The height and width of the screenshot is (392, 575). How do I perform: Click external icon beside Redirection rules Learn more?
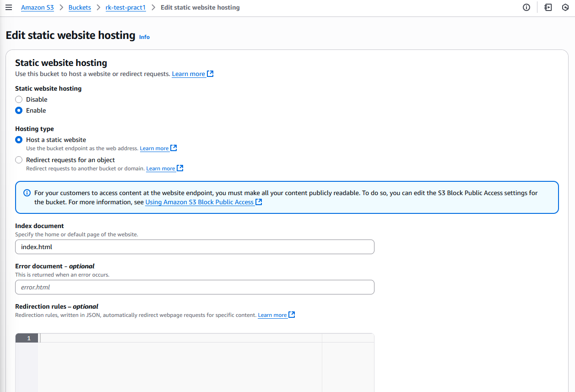[292, 315]
